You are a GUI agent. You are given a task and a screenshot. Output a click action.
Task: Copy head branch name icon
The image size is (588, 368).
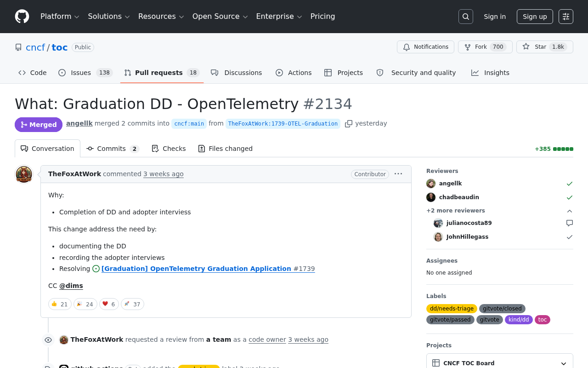point(349,124)
